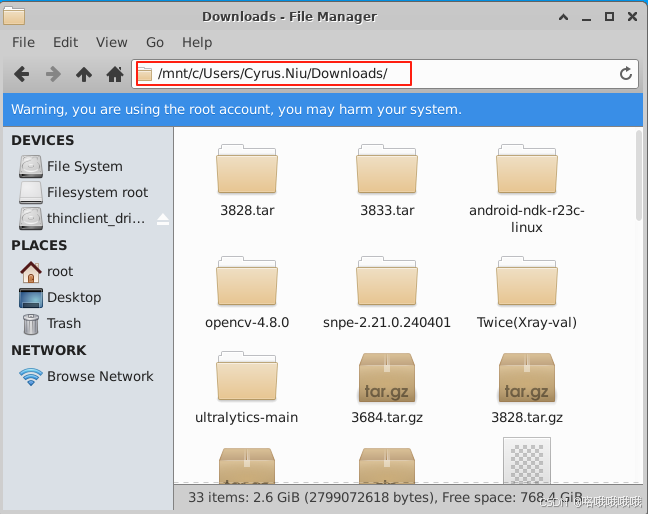Go back with the left arrow button
Viewport: 648px width, 514px height.
[x=21, y=74]
